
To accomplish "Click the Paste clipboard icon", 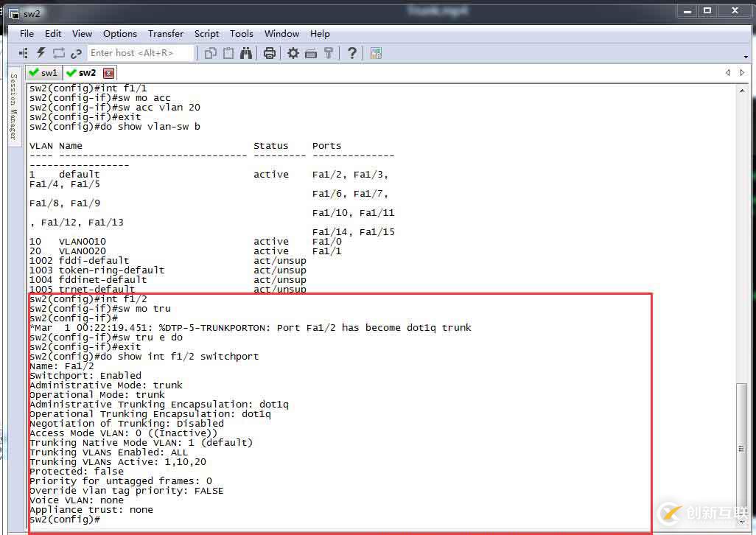I will point(228,53).
